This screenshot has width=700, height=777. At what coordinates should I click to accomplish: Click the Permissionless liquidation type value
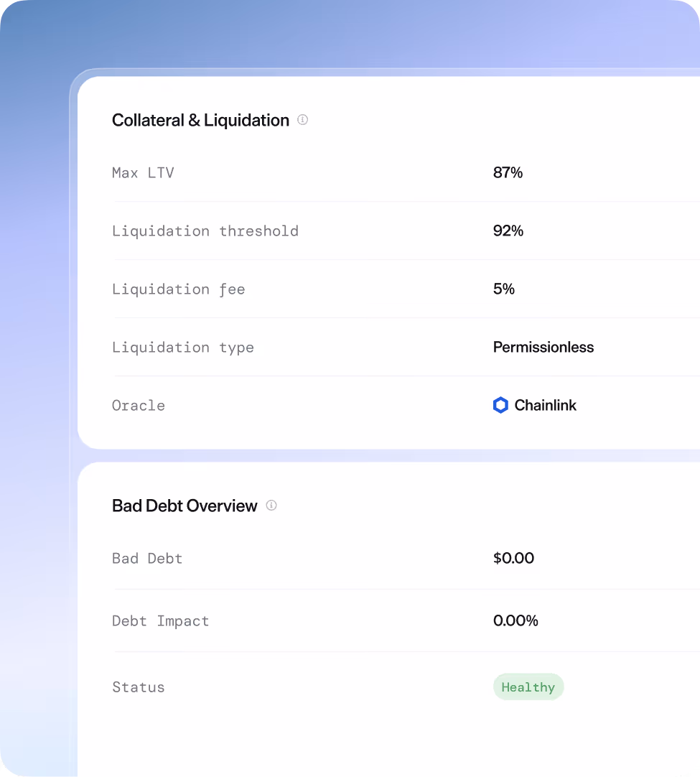coord(543,347)
